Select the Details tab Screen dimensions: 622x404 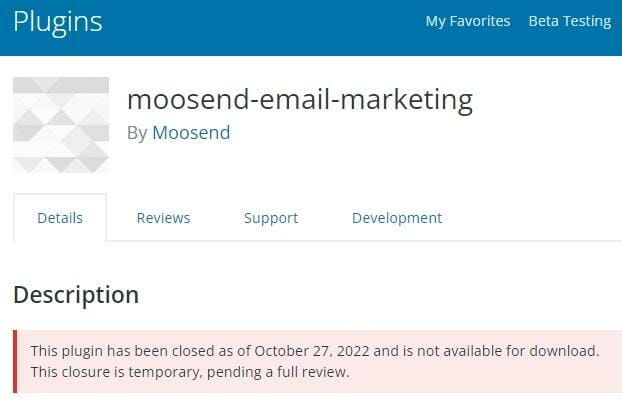[60, 218]
